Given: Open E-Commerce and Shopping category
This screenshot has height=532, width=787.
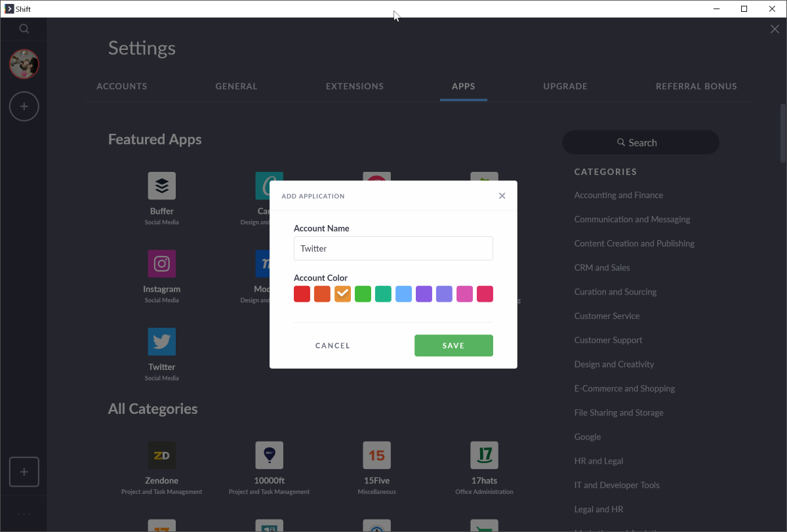Looking at the screenshot, I should point(624,388).
